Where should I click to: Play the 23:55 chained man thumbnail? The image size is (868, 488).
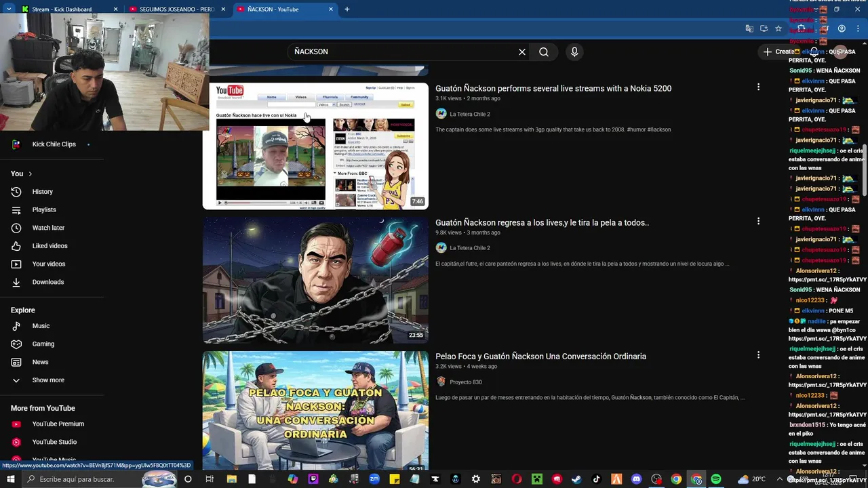click(x=315, y=280)
